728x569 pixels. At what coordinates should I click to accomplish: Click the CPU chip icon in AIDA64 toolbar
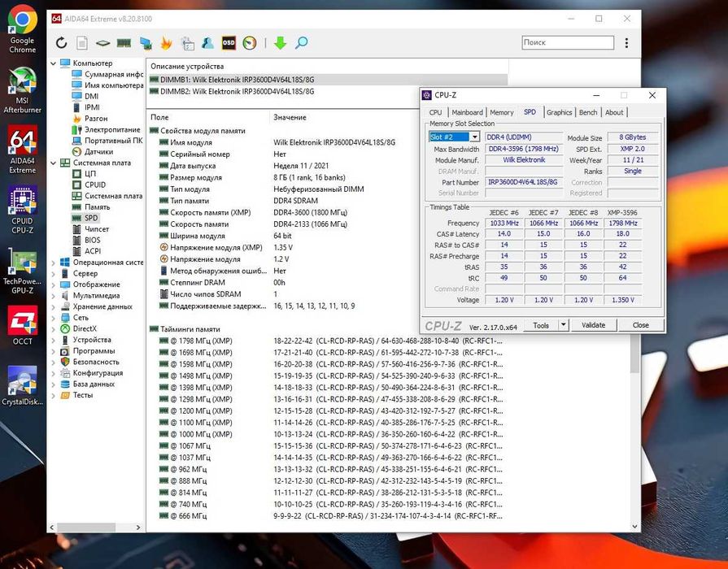(x=102, y=43)
